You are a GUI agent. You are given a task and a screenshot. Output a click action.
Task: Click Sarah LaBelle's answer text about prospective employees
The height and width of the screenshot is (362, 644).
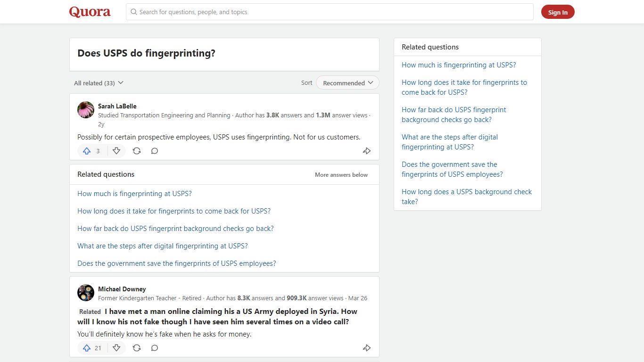pos(219,137)
